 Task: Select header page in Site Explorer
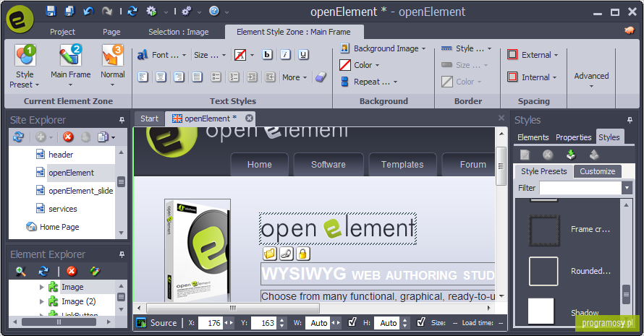(61, 155)
